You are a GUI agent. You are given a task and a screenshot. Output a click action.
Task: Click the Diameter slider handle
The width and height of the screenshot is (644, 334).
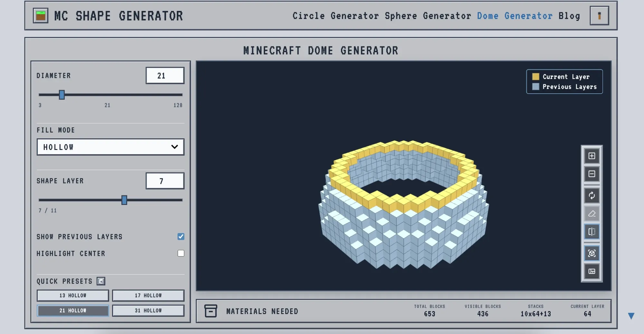(x=62, y=95)
